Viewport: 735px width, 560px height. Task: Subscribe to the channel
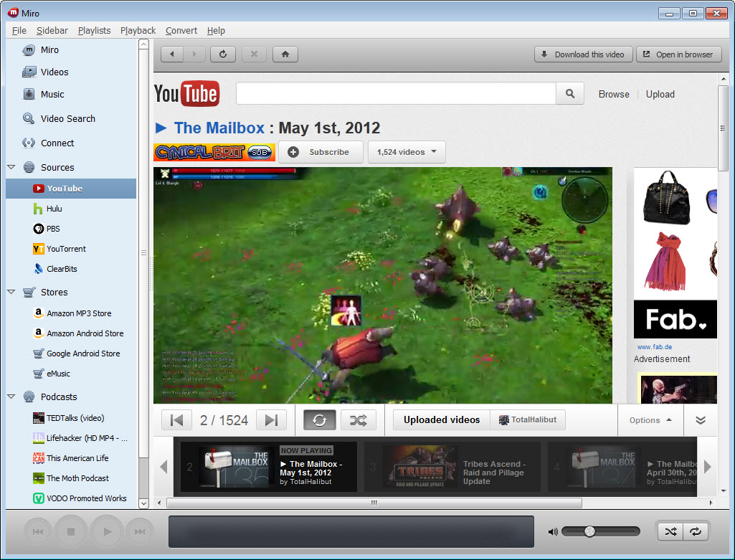click(321, 152)
